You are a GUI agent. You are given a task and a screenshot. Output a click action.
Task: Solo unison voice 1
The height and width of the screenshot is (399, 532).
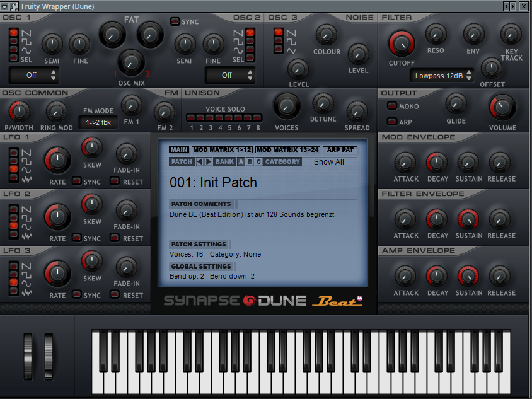tap(192, 118)
